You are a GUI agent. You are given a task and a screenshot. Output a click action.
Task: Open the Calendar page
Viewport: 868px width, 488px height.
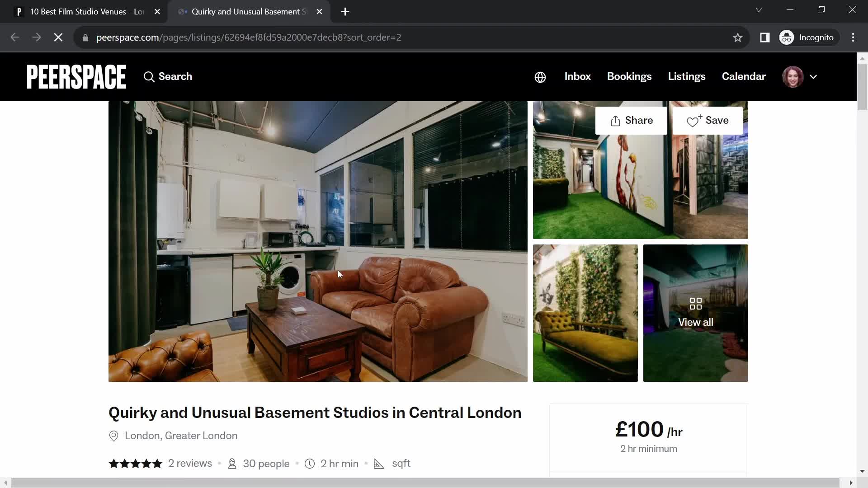coord(743,77)
